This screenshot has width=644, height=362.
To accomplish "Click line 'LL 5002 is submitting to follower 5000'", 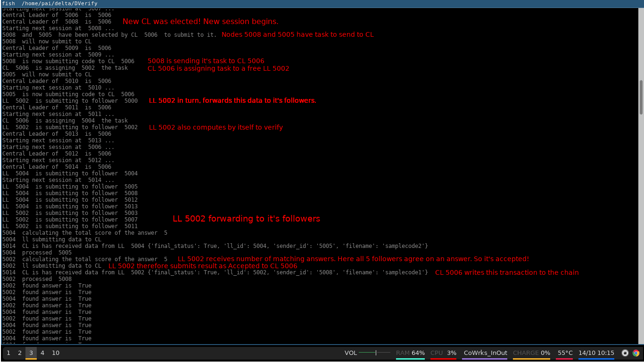I will (70, 101).
